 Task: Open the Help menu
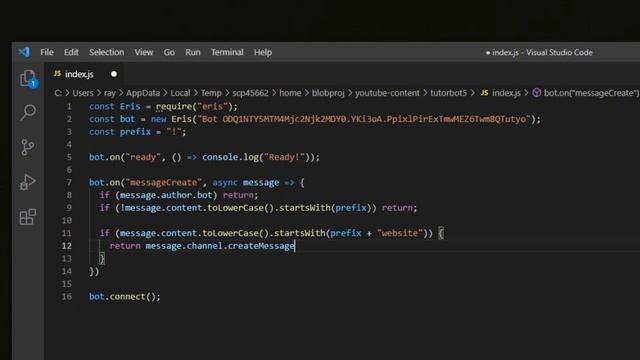(263, 52)
